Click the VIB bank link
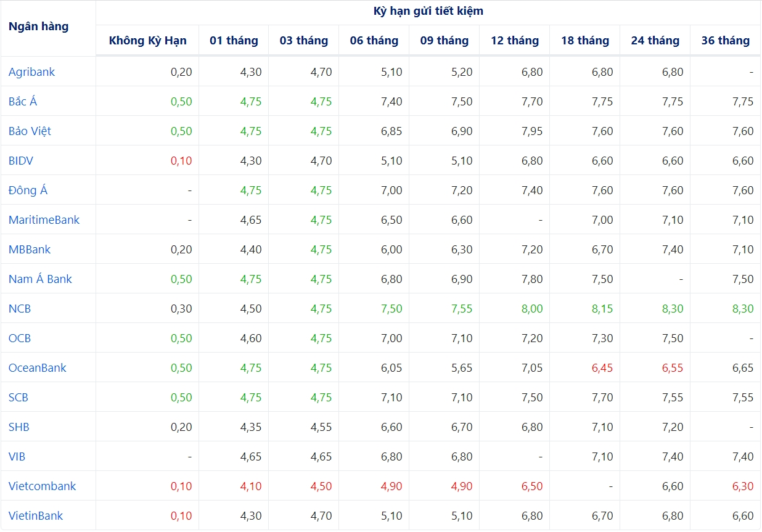 17,457
